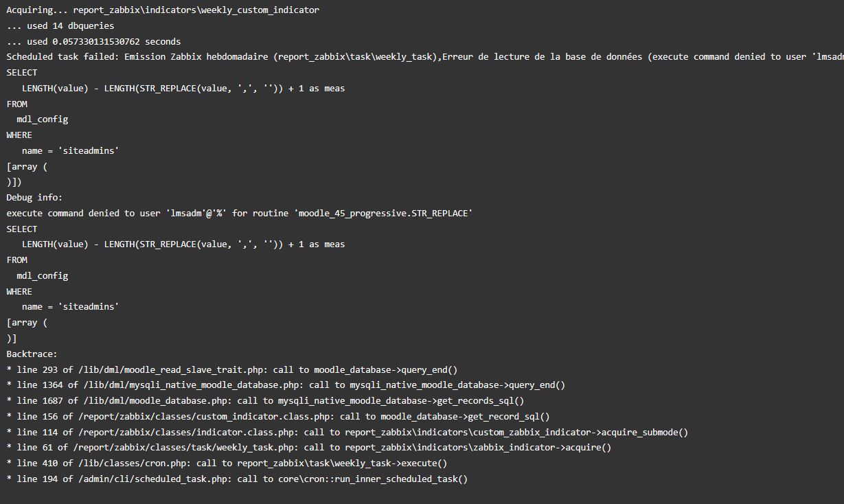Click the first 'FROM' keyword
Image resolution: width=844 pixels, height=504 pixels.
pyautogui.click(x=17, y=104)
